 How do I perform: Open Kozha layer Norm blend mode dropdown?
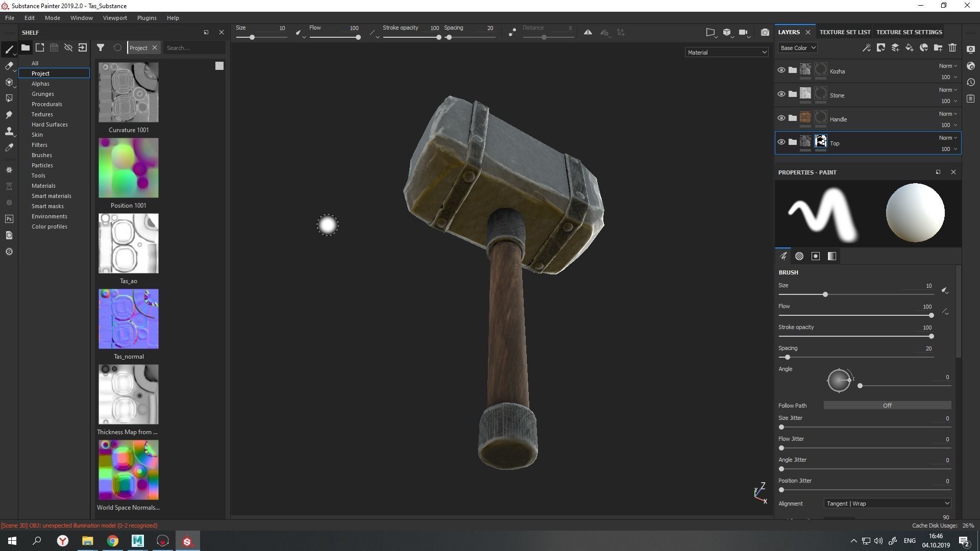948,66
